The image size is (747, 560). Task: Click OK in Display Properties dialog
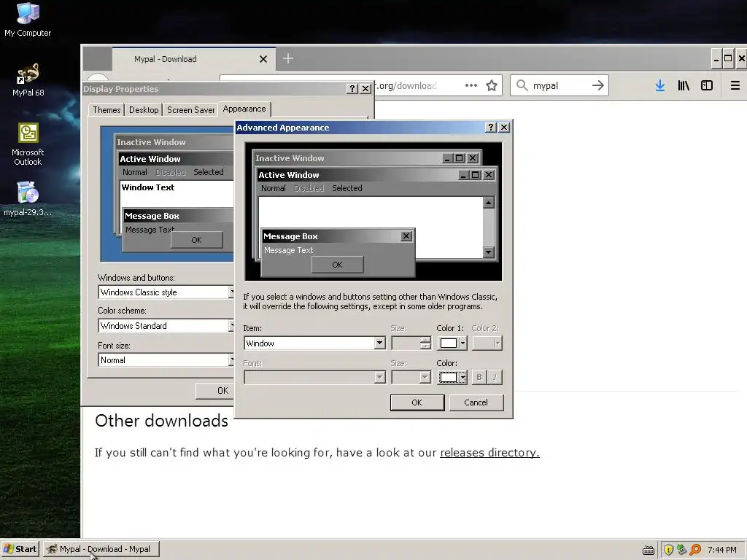[215, 391]
